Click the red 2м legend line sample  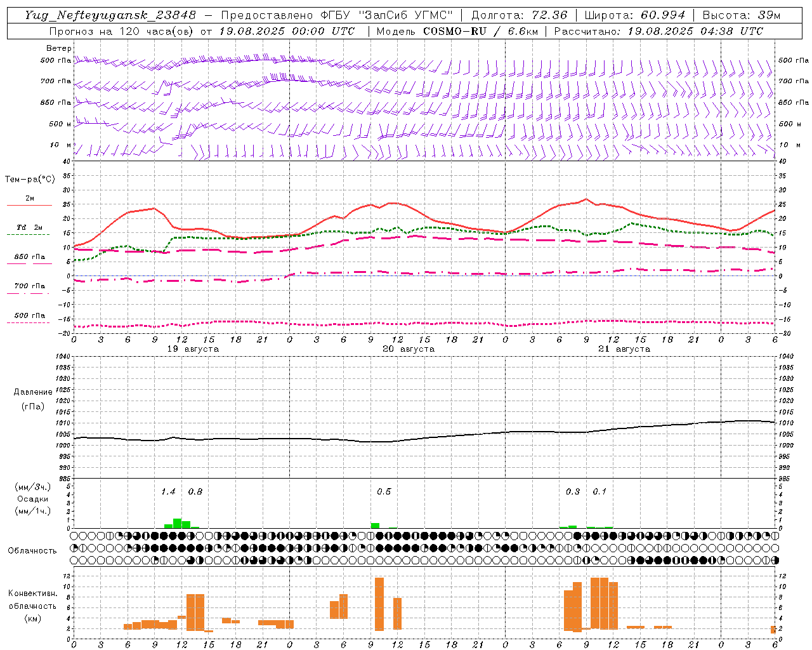pos(29,206)
